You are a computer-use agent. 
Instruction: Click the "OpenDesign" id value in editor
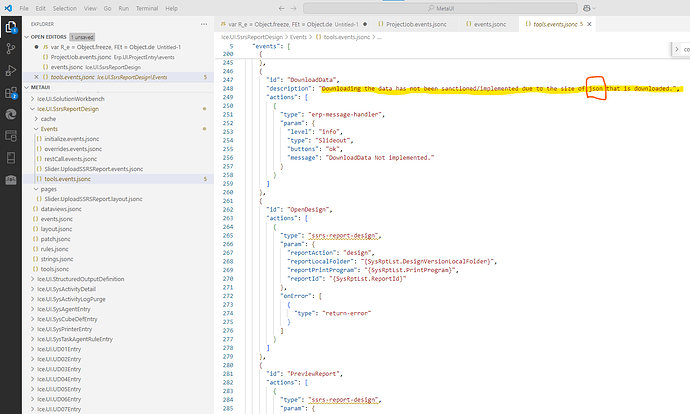tap(308, 209)
